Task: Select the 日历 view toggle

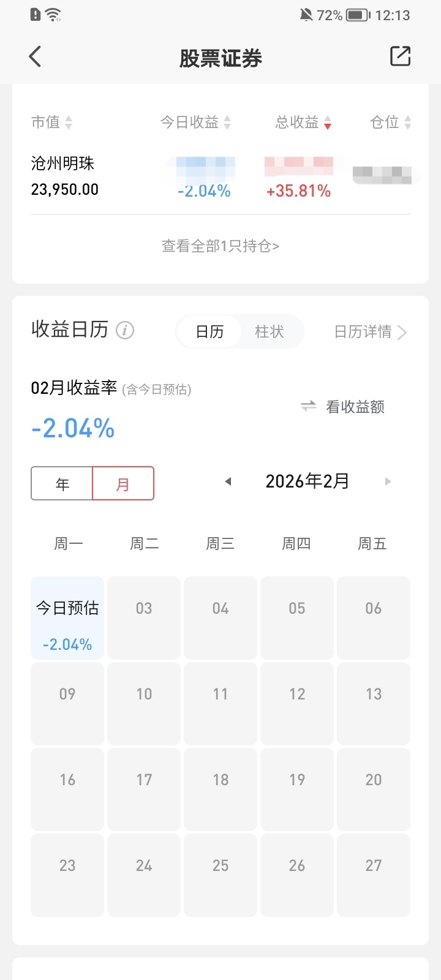Action: click(x=209, y=331)
